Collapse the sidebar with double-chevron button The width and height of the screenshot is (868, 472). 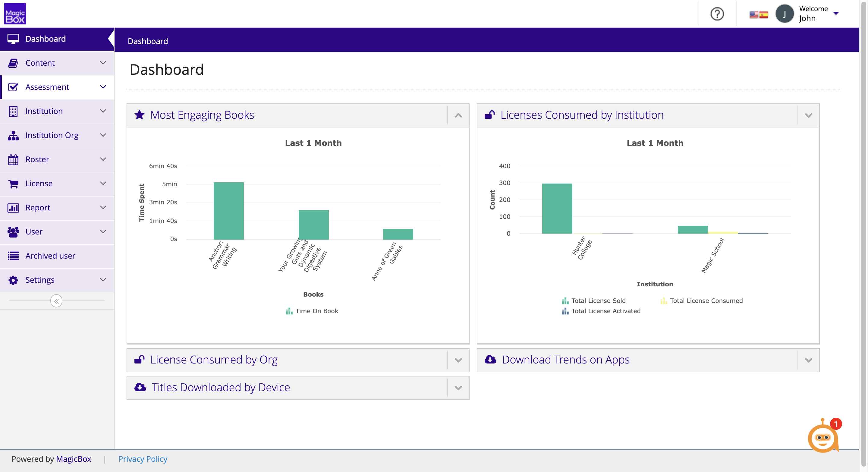(56, 301)
